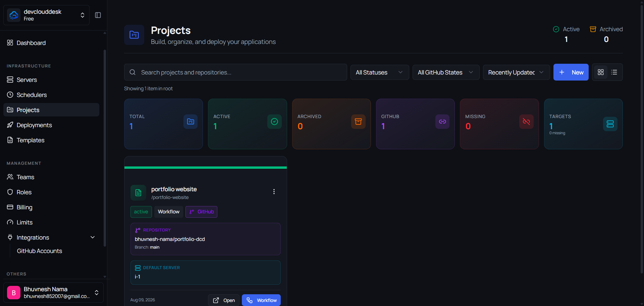Screen dimensions: 644x306
Task: Open the Recently Updated sort dropdown
Action: point(516,72)
